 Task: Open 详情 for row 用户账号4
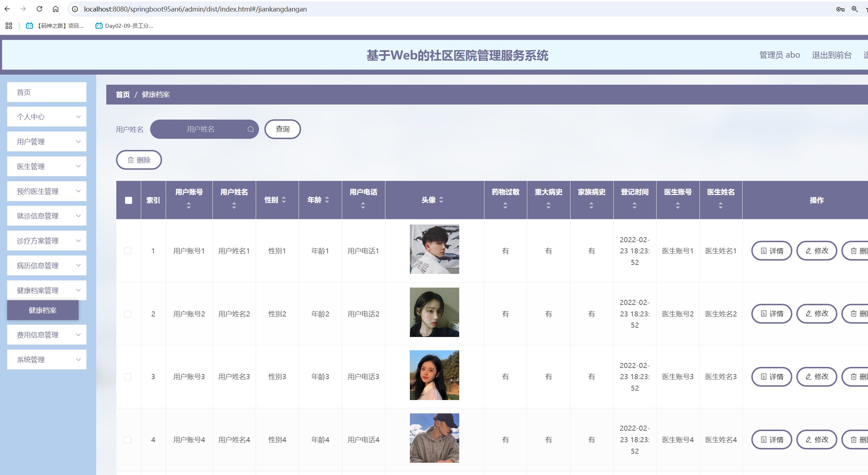[772, 440]
